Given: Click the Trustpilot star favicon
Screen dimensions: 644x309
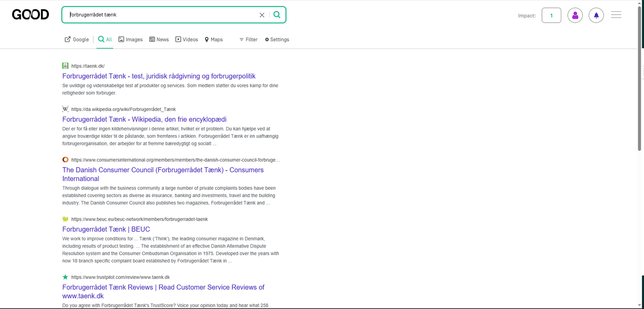Looking at the screenshot, I should (x=65, y=277).
